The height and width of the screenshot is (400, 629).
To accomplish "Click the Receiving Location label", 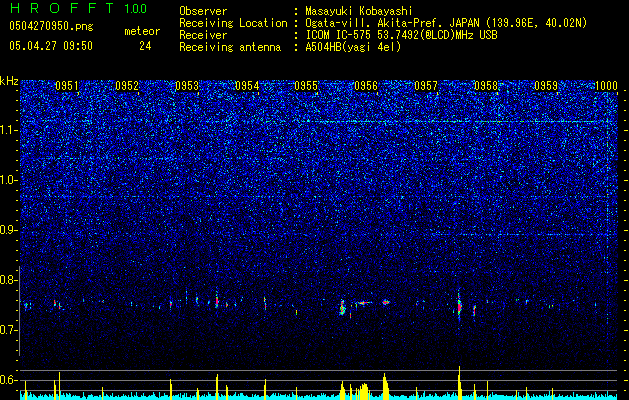I will click(233, 23).
